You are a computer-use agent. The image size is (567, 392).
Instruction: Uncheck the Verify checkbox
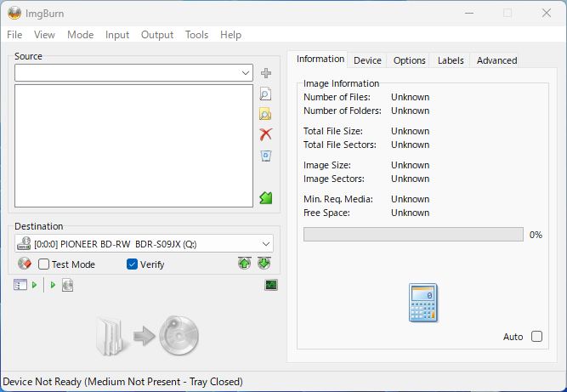(x=132, y=264)
